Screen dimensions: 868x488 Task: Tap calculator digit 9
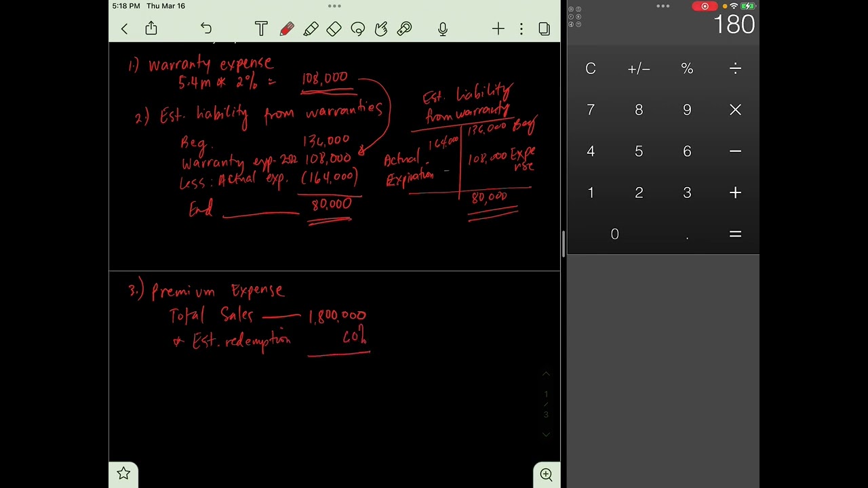[687, 110]
